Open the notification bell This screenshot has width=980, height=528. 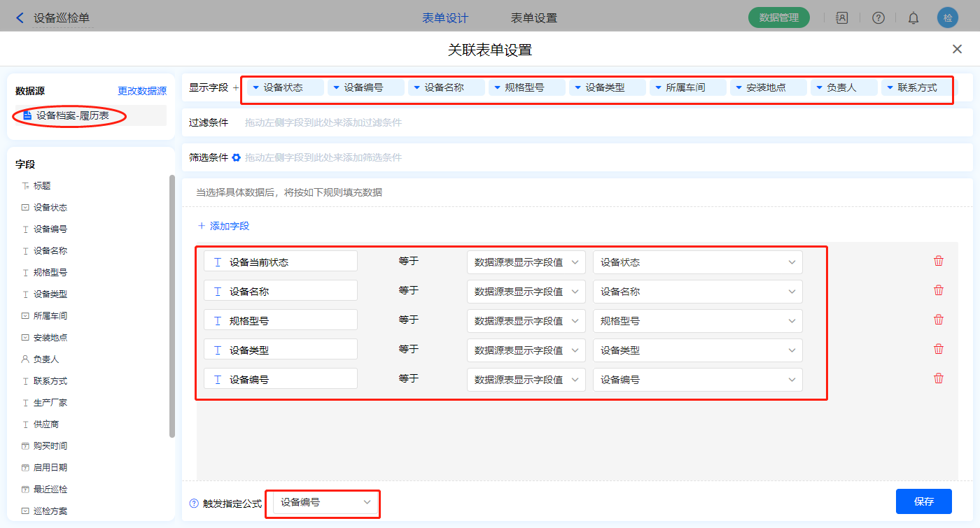pos(913,18)
